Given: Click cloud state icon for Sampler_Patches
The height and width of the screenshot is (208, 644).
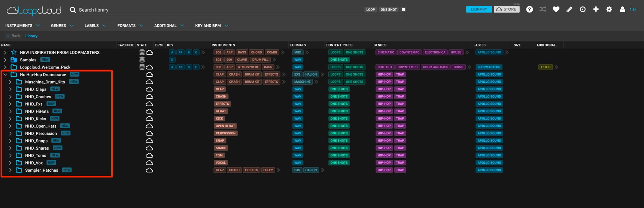Looking at the screenshot, I should pyautogui.click(x=149, y=170).
